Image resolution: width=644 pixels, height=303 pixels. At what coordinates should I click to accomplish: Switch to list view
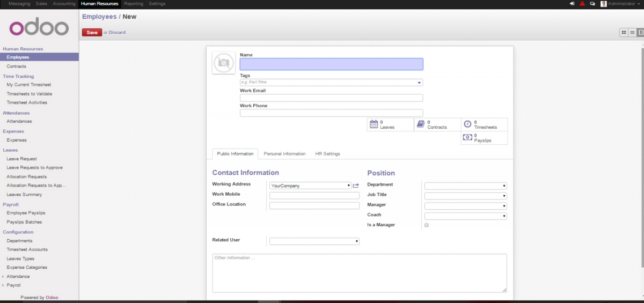pyautogui.click(x=632, y=33)
